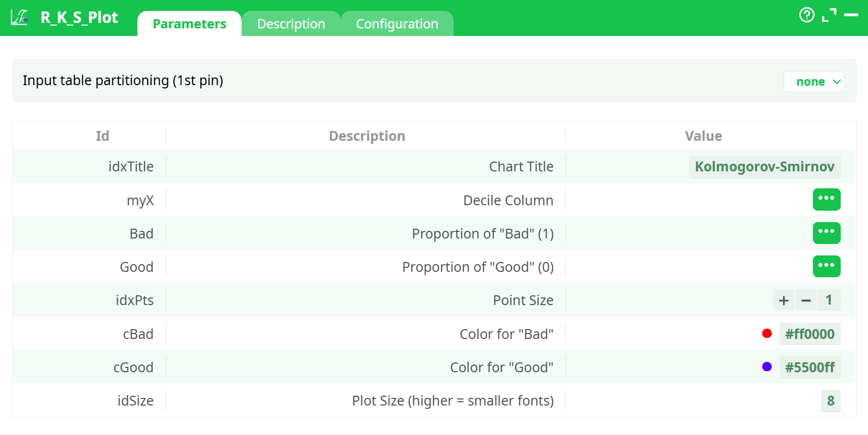Viewport: 868px width, 435px height.
Task: Increase Point Size with plus button
Action: pos(783,300)
